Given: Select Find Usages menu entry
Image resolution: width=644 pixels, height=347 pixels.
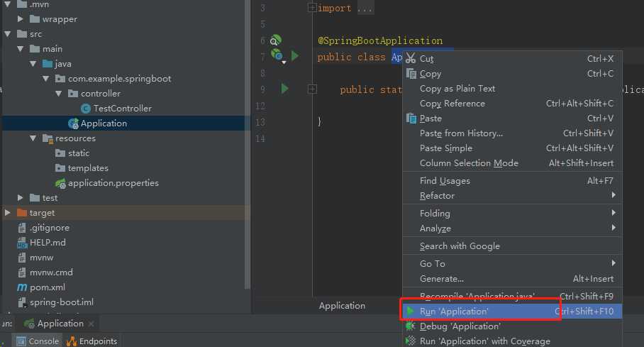Looking at the screenshot, I should tap(445, 181).
